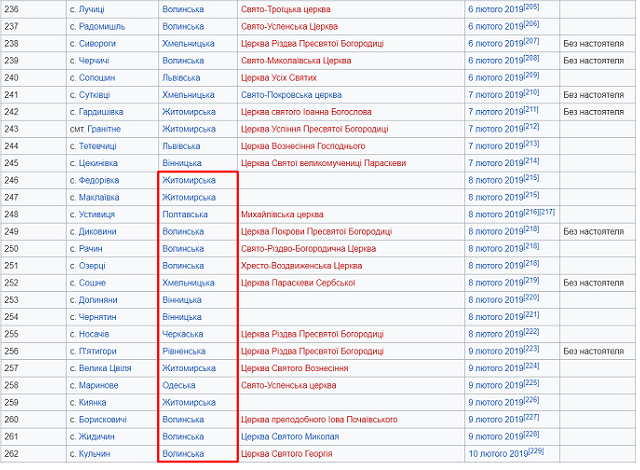Open the Одеська region link
This screenshot has width=640, height=470.
179,386
